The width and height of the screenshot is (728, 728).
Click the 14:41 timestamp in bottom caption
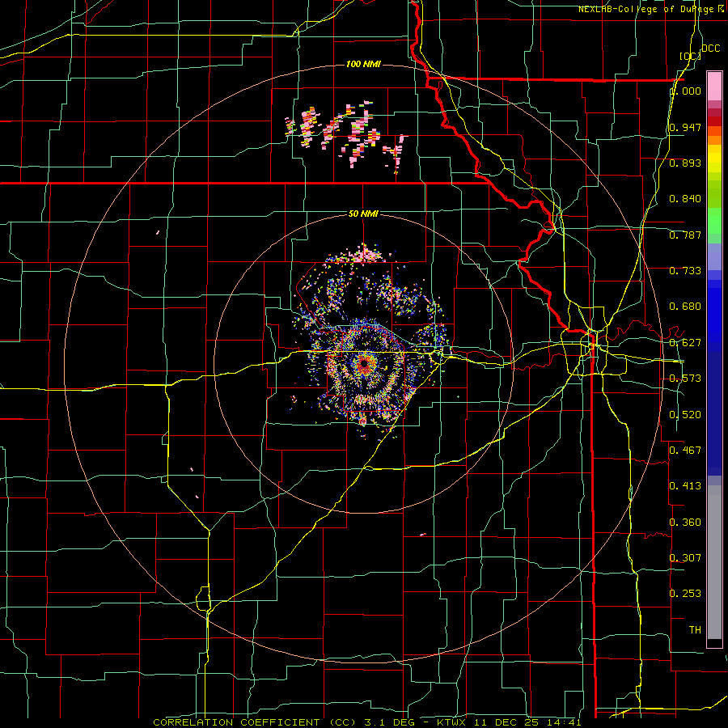click(563, 722)
